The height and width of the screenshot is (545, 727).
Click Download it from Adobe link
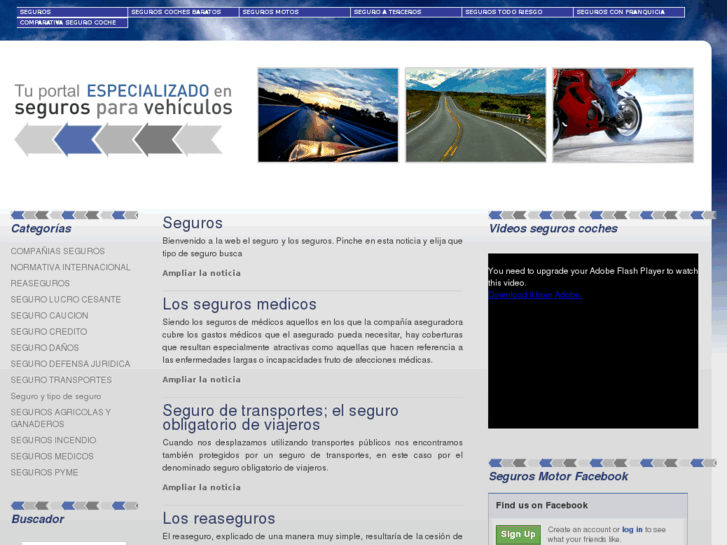pyautogui.click(x=535, y=295)
